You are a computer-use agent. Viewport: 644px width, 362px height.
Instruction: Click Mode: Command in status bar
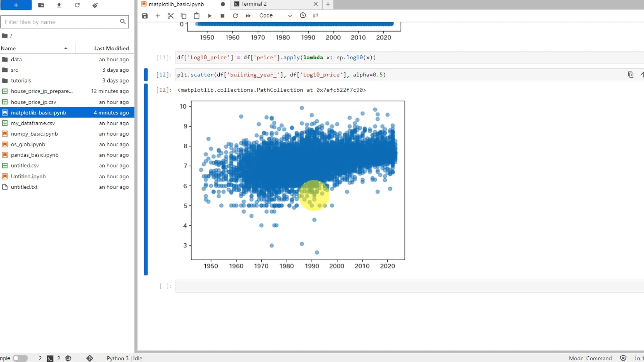click(x=590, y=358)
